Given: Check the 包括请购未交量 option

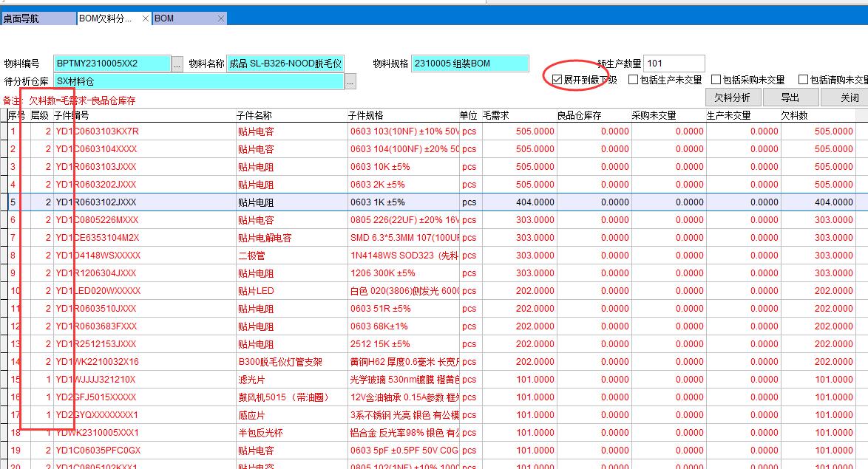Looking at the screenshot, I should [x=803, y=80].
